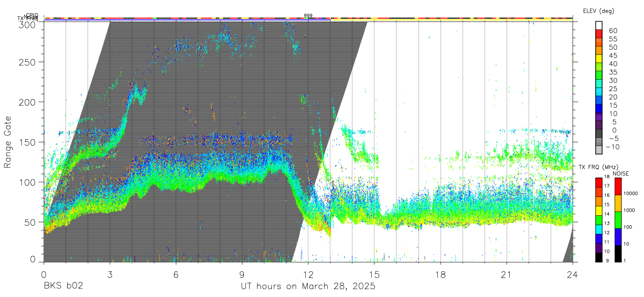The width and height of the screenshot is (644, 297).
Task: Click the 3 hour tick on the UT axis
Action: pos(110,274)
